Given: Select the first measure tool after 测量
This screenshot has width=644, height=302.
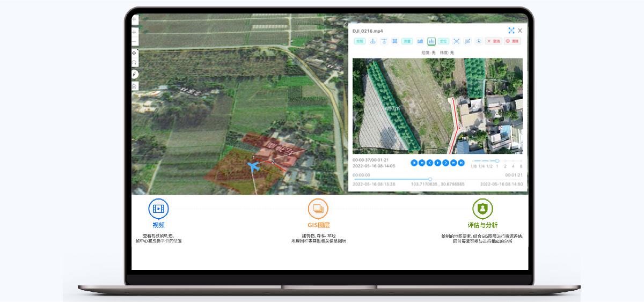Looking at the screenshot, I should (420, 41).
